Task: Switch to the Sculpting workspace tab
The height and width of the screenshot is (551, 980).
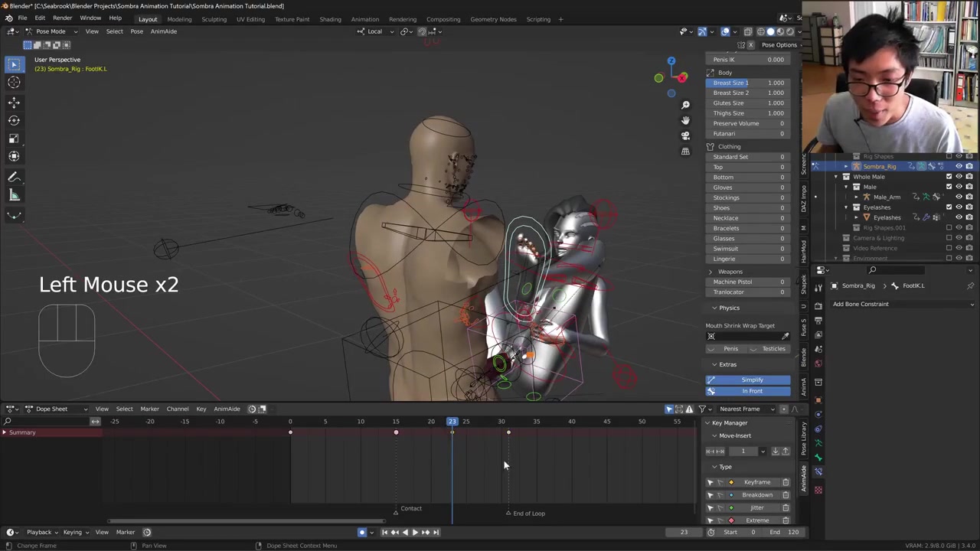Action: click(x=214, y=19)
